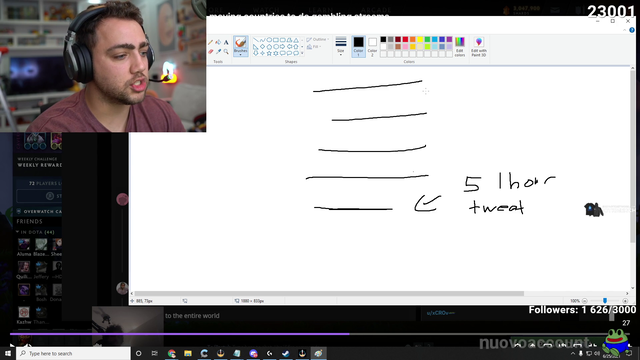Choose the Rectangle shape
Viewport: 640px width, 360px height.
[x=276, y=40]
